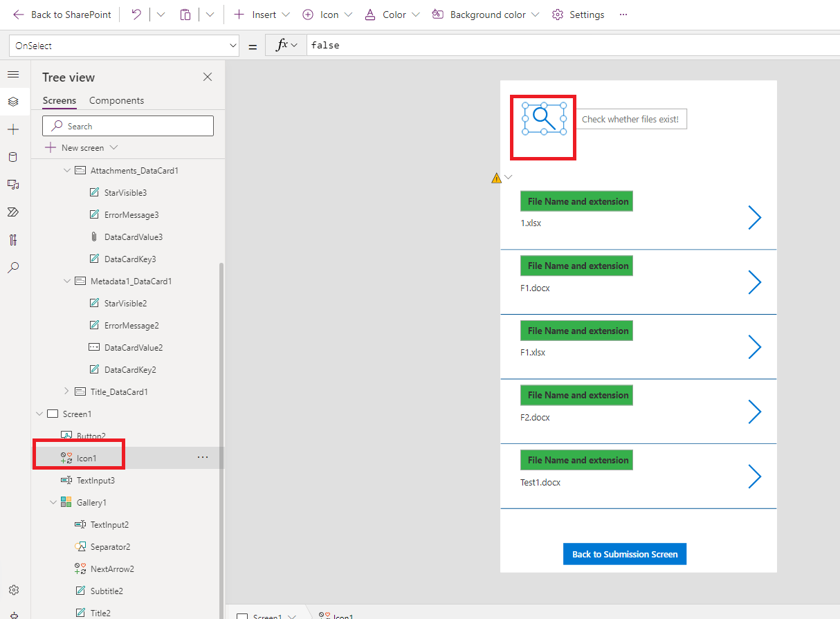Open the Insert menu
Screen dimensions: 840x619
[x=260, y=14]
